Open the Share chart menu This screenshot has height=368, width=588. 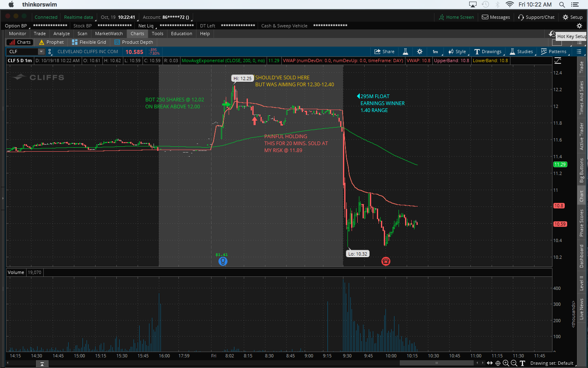point(384,52)
